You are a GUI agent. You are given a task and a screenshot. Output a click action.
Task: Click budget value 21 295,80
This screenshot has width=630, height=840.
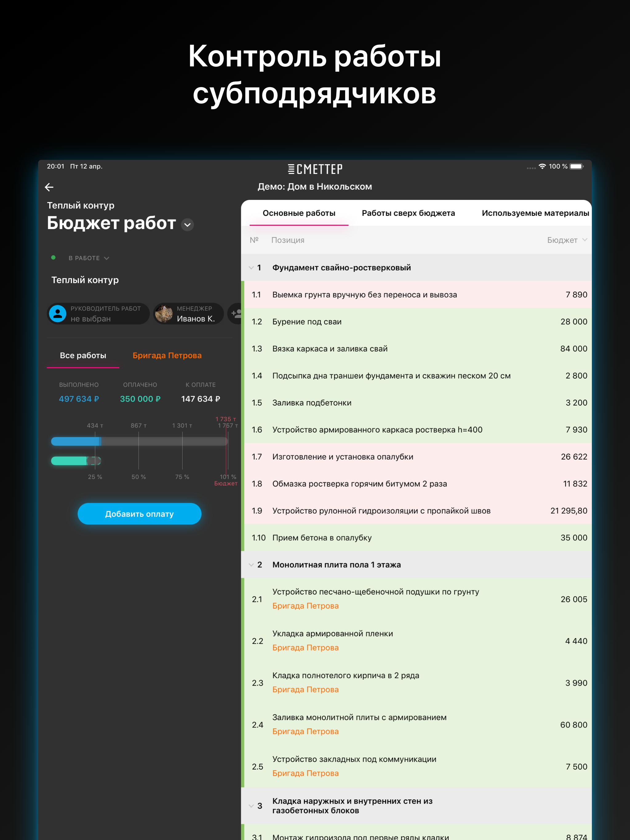pyautogui.click(x=569, y=511)
